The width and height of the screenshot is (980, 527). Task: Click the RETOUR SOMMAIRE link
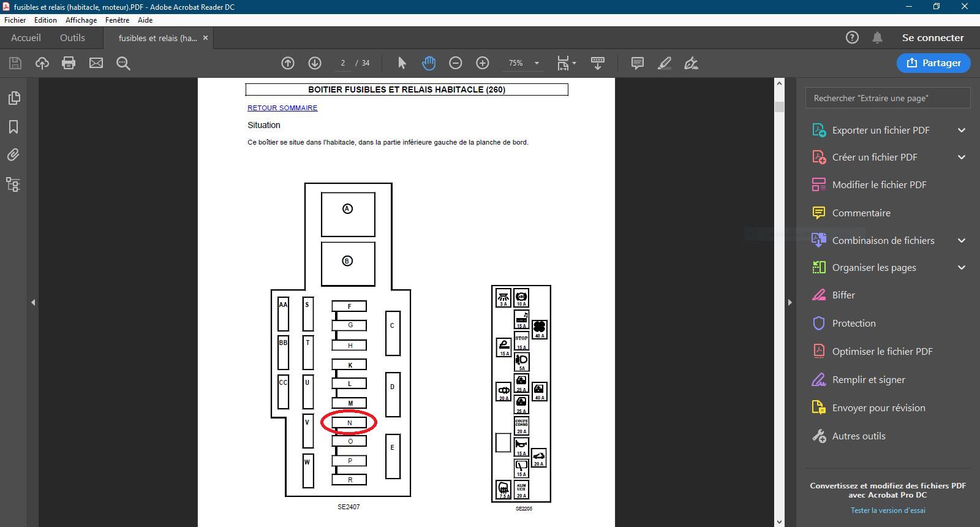(282, 108)
